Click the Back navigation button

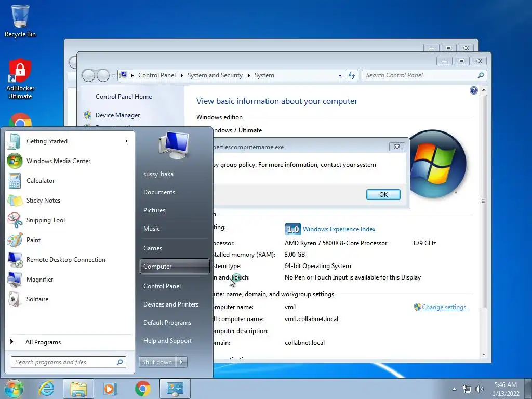click(x=88, y=75)
